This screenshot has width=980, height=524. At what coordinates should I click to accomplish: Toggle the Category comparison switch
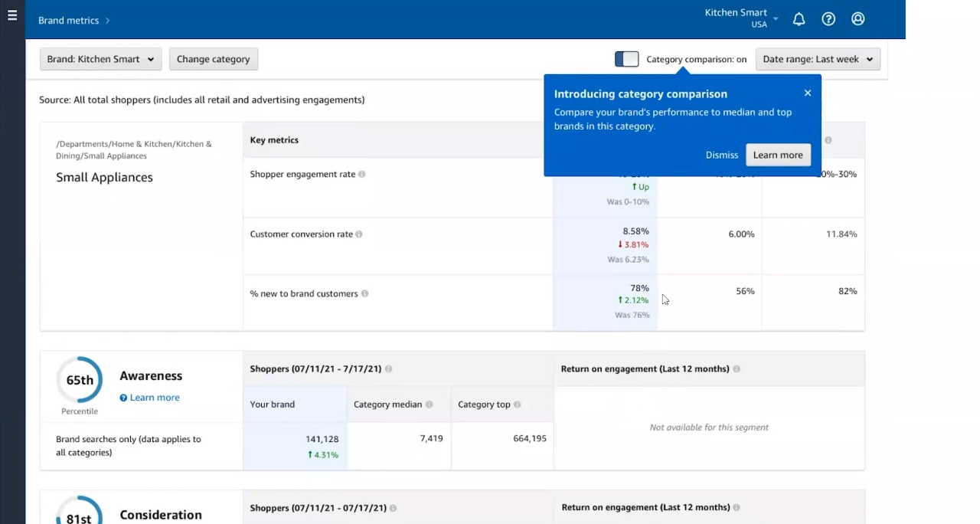[626, 59]
